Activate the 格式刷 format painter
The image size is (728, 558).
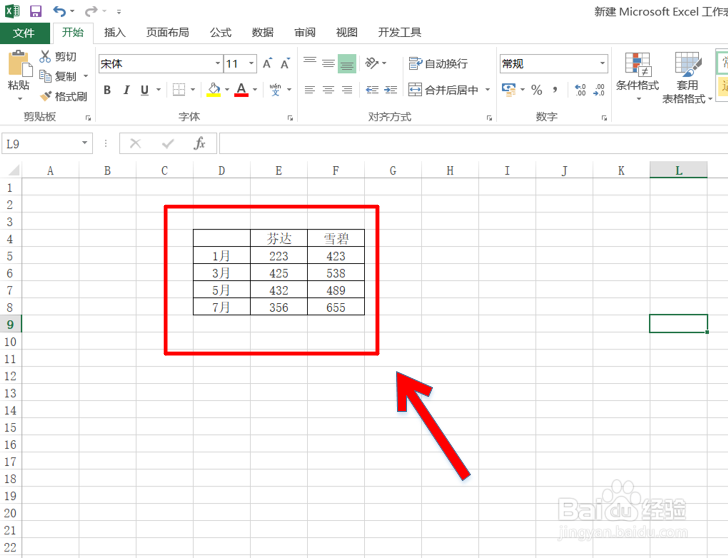tap(64, 96)
